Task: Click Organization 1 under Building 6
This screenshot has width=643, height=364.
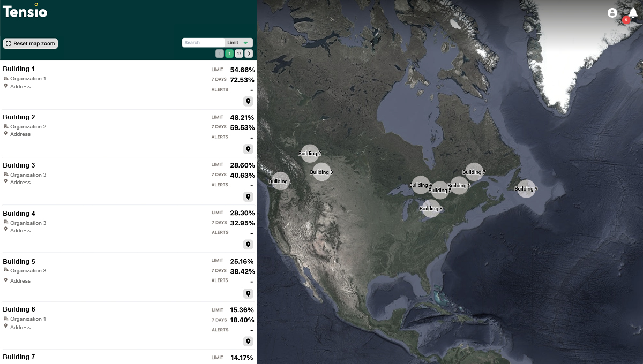Action: [28, 319]
